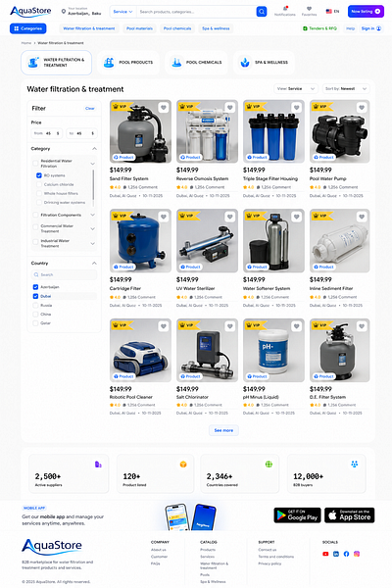Favorite the UV Water Sterilizer card
Image resolution: width=392 pixels, height=588 pixels.
230,217
